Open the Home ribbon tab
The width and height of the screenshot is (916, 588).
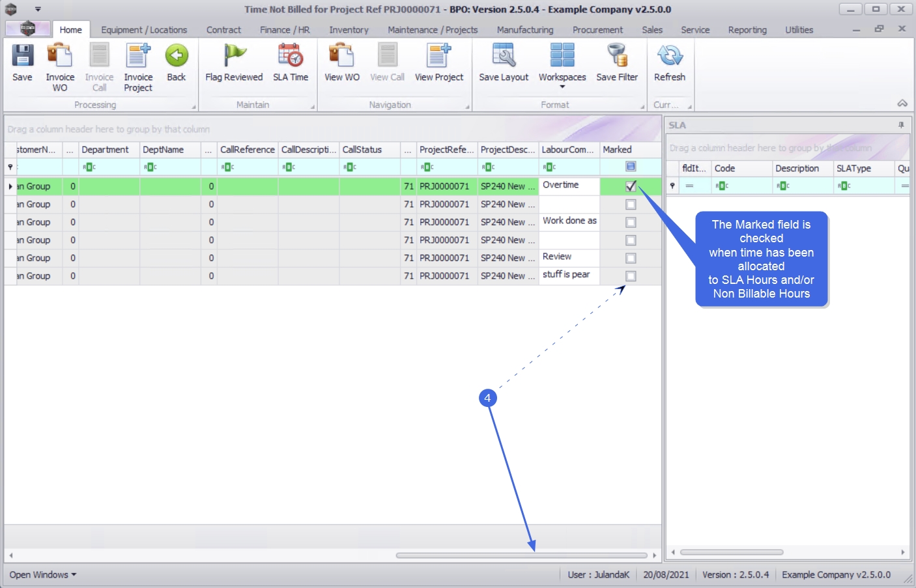point(70,30)
